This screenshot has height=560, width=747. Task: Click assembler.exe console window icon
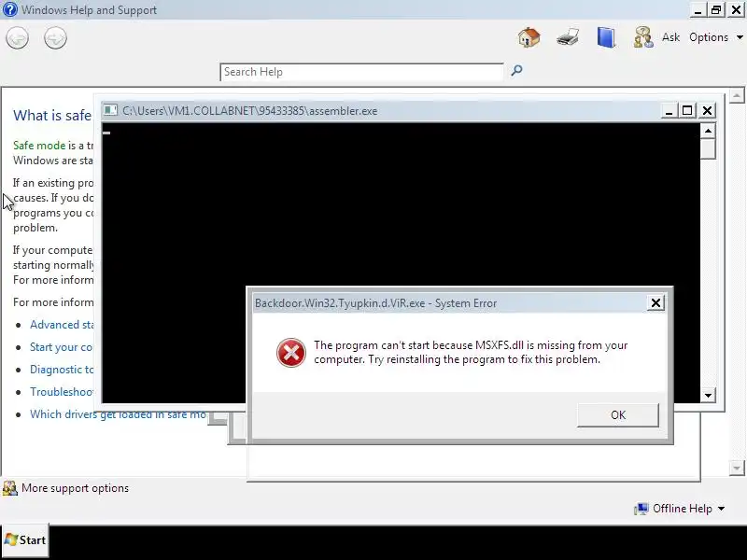point(110,110)
